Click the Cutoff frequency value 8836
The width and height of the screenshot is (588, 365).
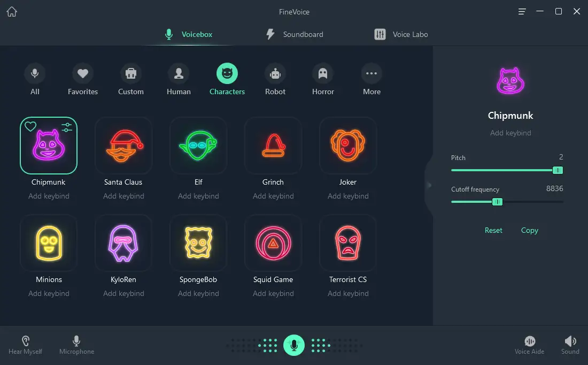click(555, 188)
